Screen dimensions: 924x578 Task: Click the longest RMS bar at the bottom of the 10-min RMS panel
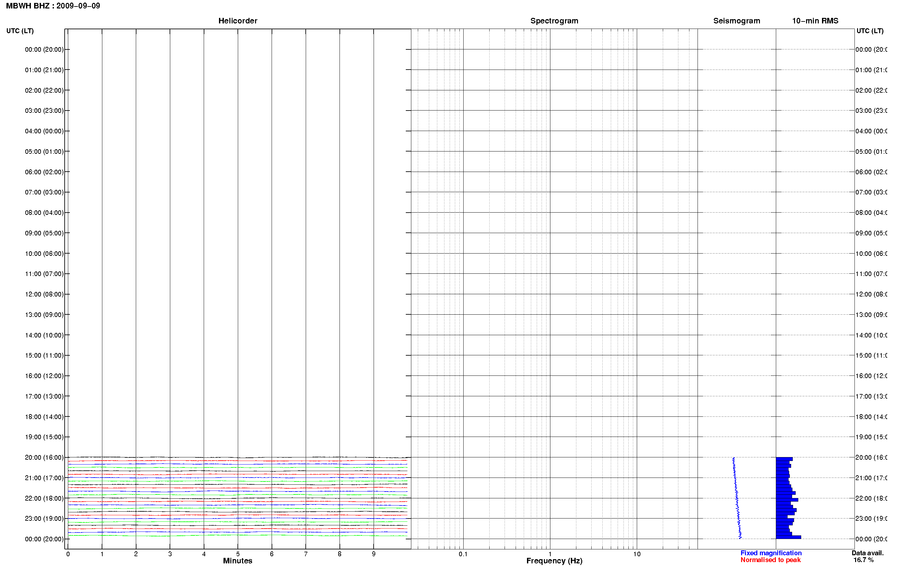(x=788, y=537)
